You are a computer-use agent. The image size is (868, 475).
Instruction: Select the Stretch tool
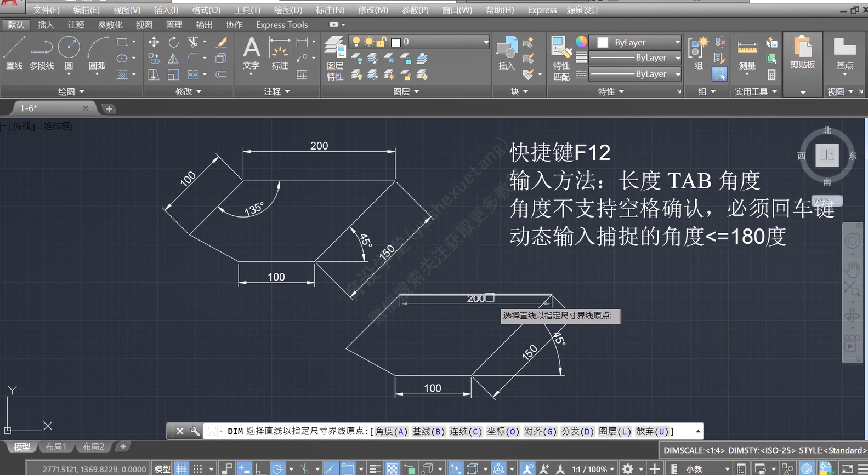tap(154, 75)
